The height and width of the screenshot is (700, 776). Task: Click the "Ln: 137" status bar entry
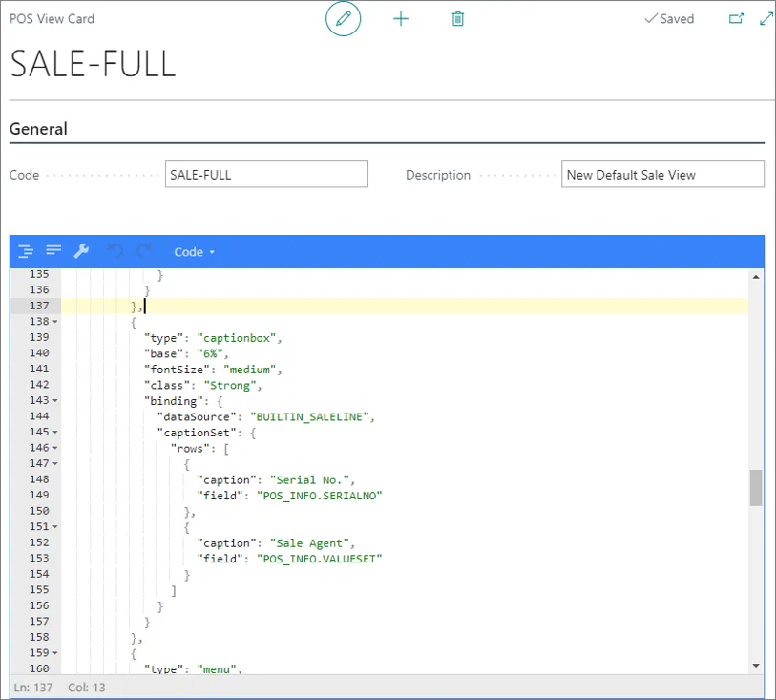tap(33, 688)
